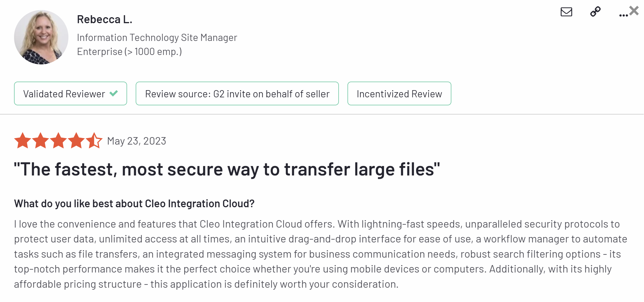The image size is (644, 302).
Task: Click the question heading about Cleo Integration Cloud
Action: pos(134,204)
